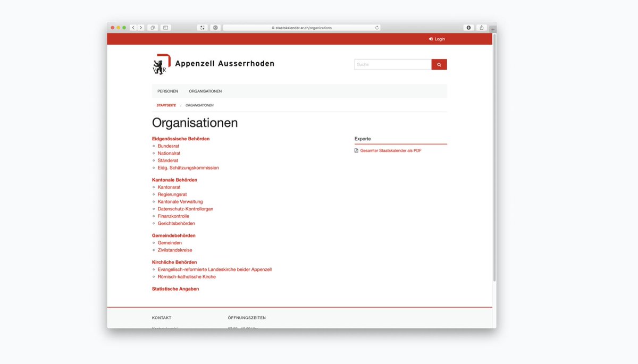Click into the Suche search field

[393, 64]
